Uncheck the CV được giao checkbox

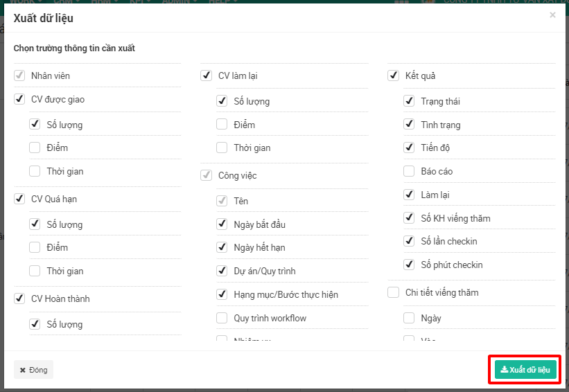click(x=19, y=99)
